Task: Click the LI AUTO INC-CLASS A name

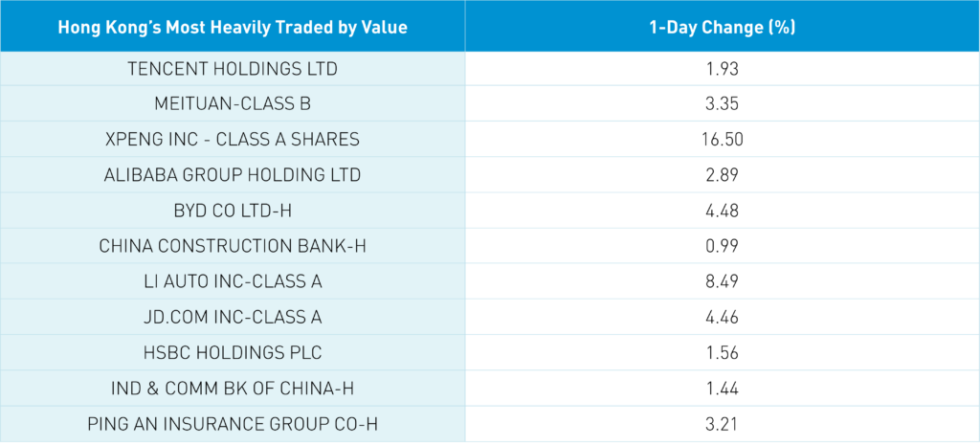Action: coord(233,281)
